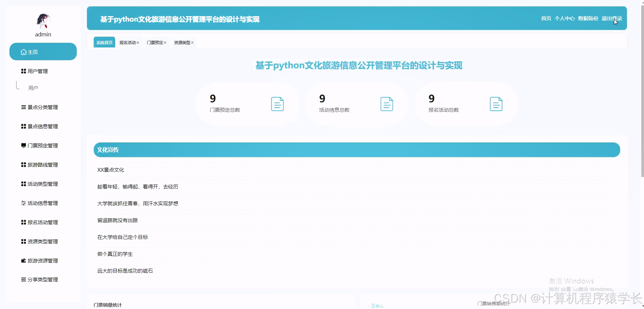This screenshot has width=644, height=309.
Task: Click the 资源类型管理 grid icon
Action: [24, 241]
